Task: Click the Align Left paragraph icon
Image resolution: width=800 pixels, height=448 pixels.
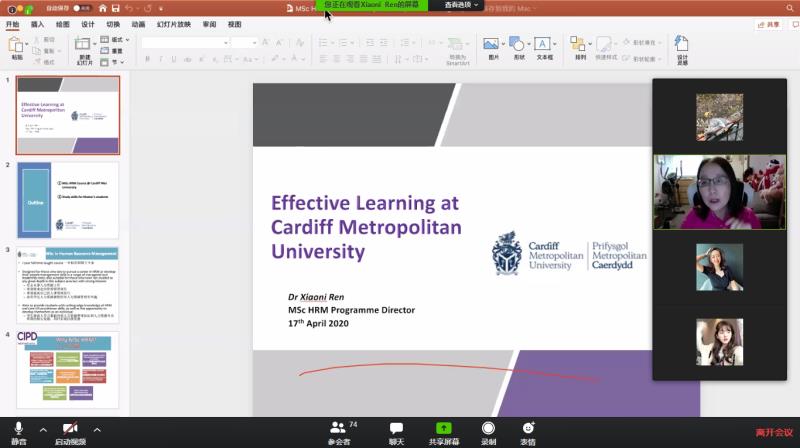Action: click(x=323, y=59)
